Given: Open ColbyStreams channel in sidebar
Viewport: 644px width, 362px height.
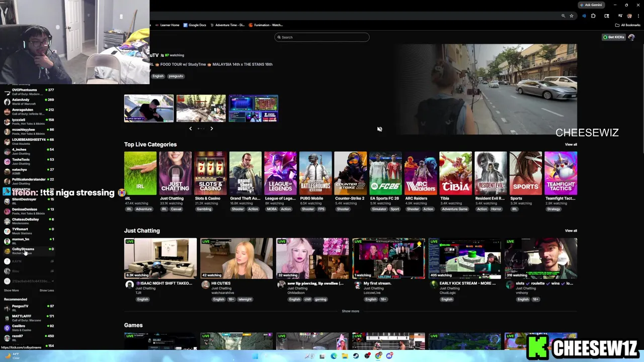Looking at the screenshot, I should click(x=29, y=251).
